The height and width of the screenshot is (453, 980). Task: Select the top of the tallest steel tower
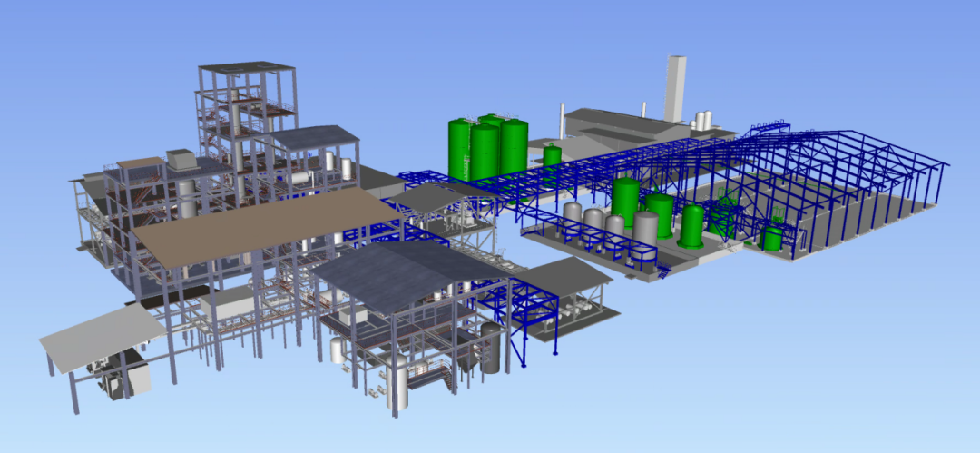[x=246, y=69]
